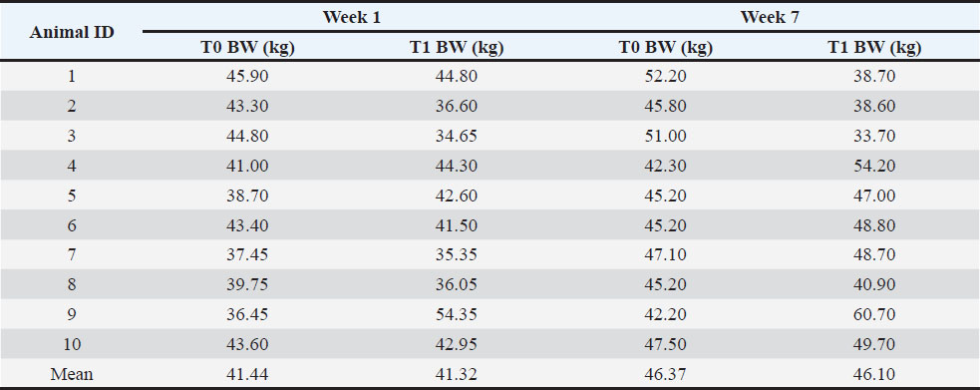The width and height of the screenshot is (980, 390).
Task: Click the Week 7 T1 BW (kg) header
Action: tap(874, 48)
